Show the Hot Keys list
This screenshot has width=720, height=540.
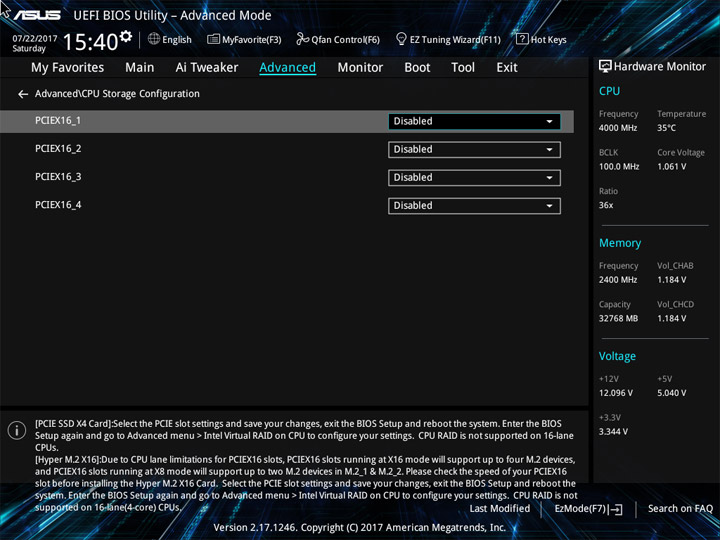[x=548, y=39]
